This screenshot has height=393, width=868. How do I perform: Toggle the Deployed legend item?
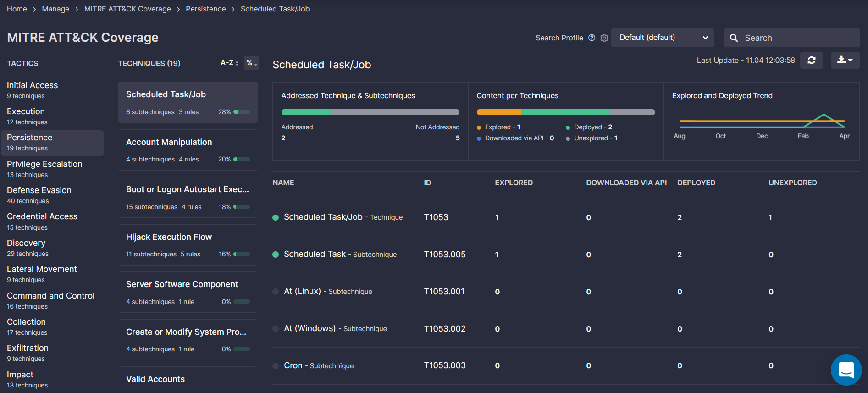click(x=589, y=127)
